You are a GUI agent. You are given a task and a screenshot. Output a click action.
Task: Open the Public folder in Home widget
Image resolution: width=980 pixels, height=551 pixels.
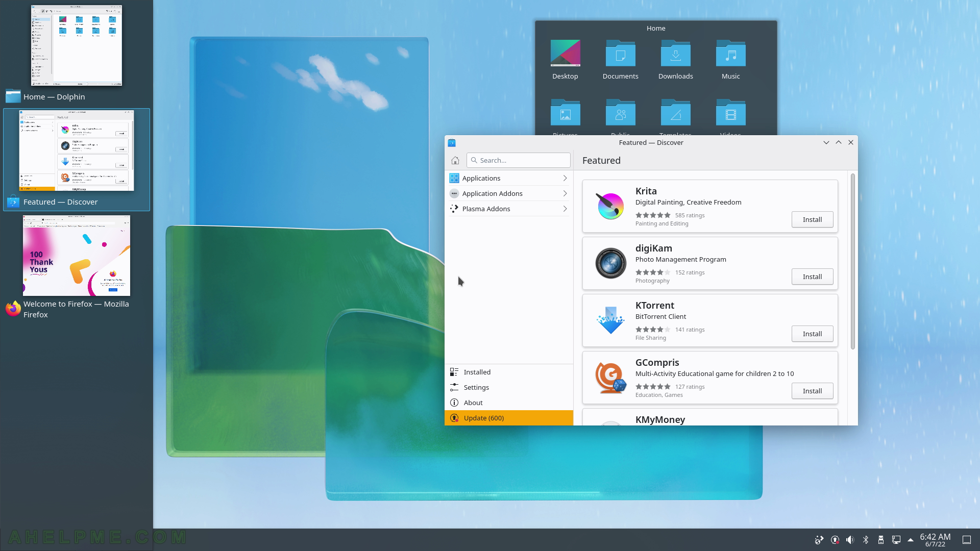tap(620, 117)
